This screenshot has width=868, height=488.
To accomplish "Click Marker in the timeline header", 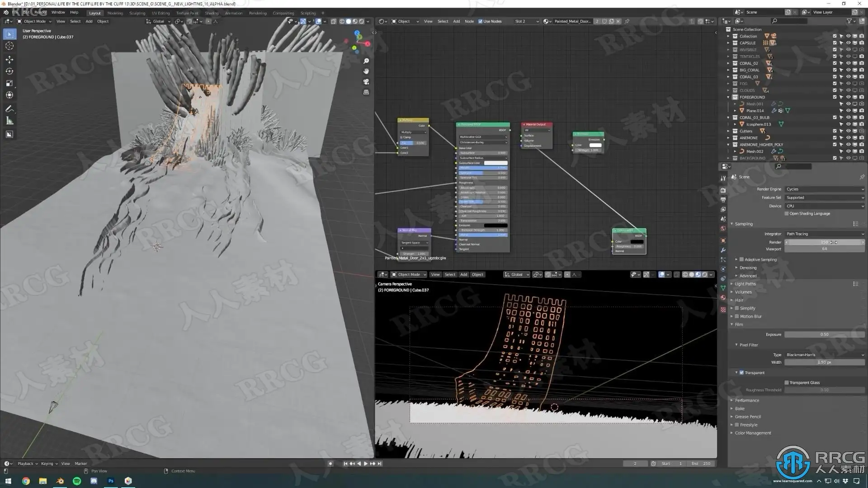I will pos(81,464).
